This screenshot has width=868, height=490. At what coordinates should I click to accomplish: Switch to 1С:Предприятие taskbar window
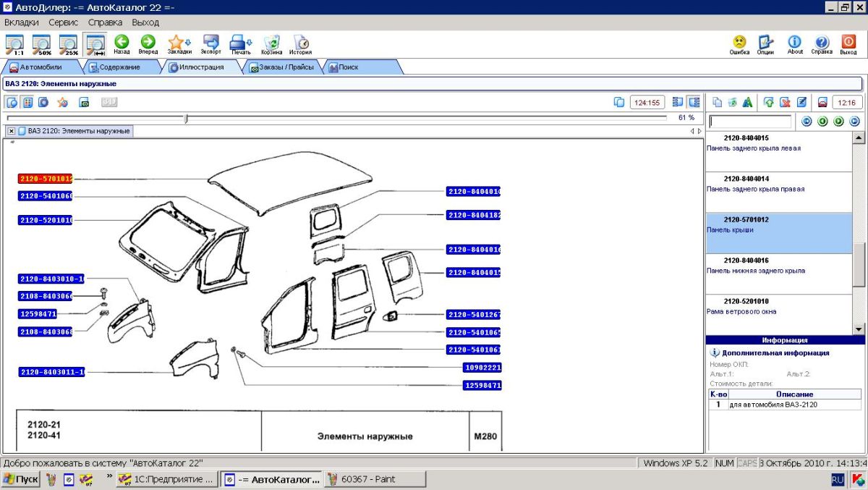[x=166, y=479]
